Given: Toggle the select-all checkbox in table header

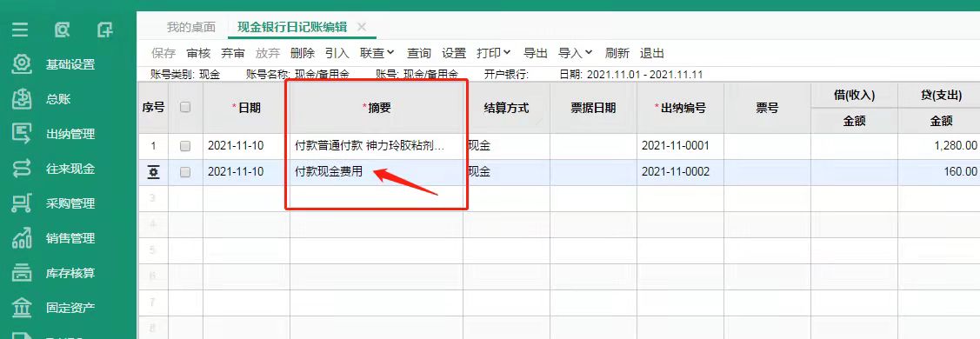Looking at the screenshot, I should 185,108.
